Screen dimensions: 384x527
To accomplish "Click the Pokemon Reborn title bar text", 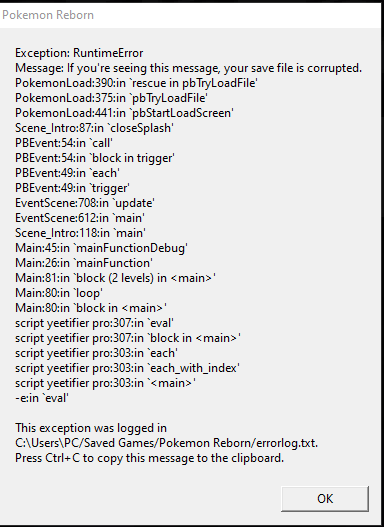I will click(x=48, y=15).
